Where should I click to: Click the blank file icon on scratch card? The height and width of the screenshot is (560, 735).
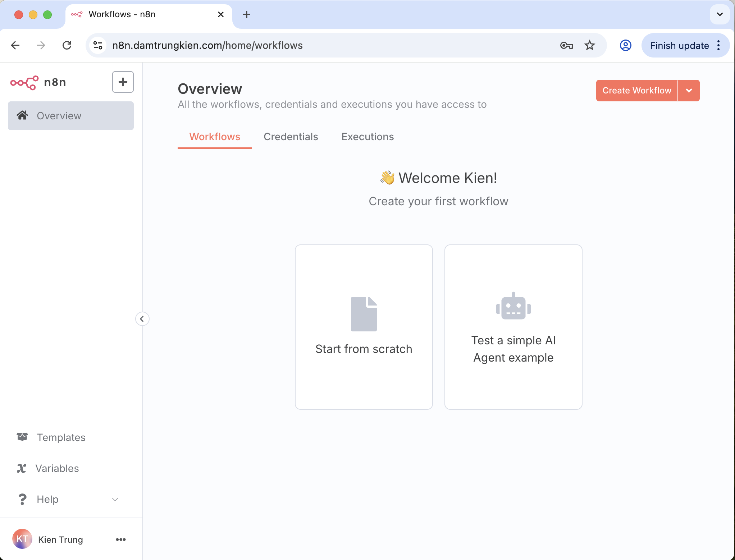(364, 314)
